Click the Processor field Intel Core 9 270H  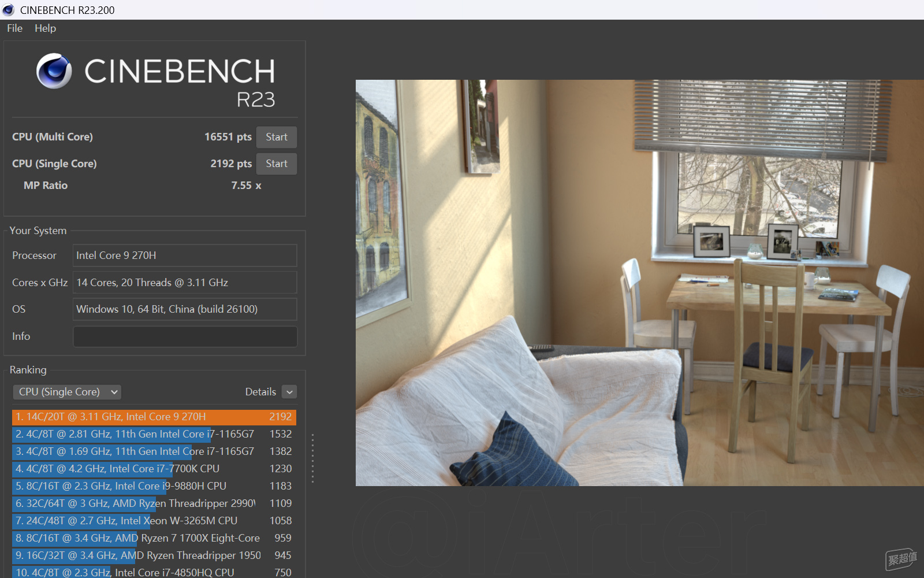pos(185,255)
